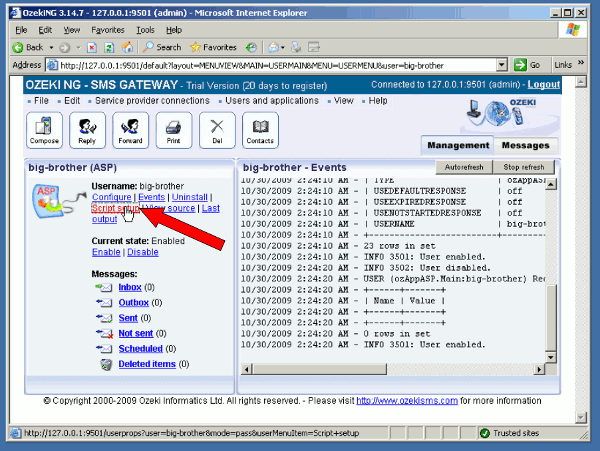The image size is (600, 451).
Task: Open the Inbox folder link
Action: pyautogui.click(x=130, y=287)
